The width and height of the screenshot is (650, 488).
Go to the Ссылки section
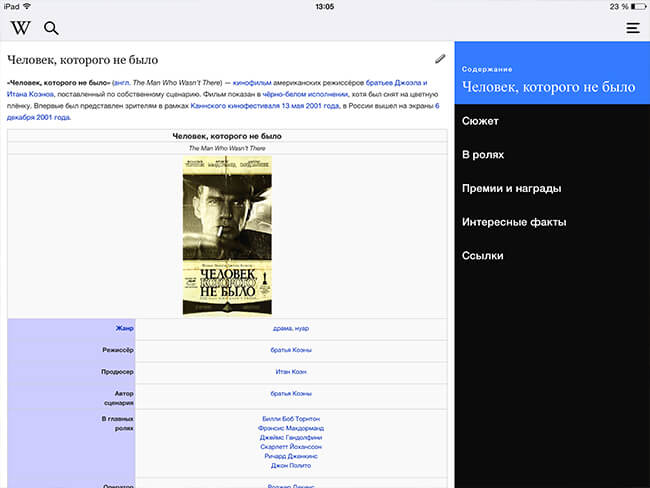pos(483,255)
